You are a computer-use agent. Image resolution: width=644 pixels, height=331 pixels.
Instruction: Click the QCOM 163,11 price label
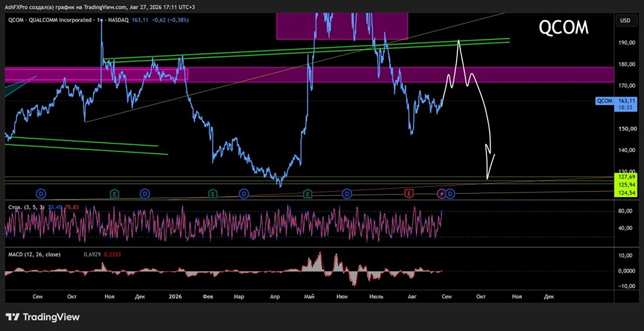(616, 103)
